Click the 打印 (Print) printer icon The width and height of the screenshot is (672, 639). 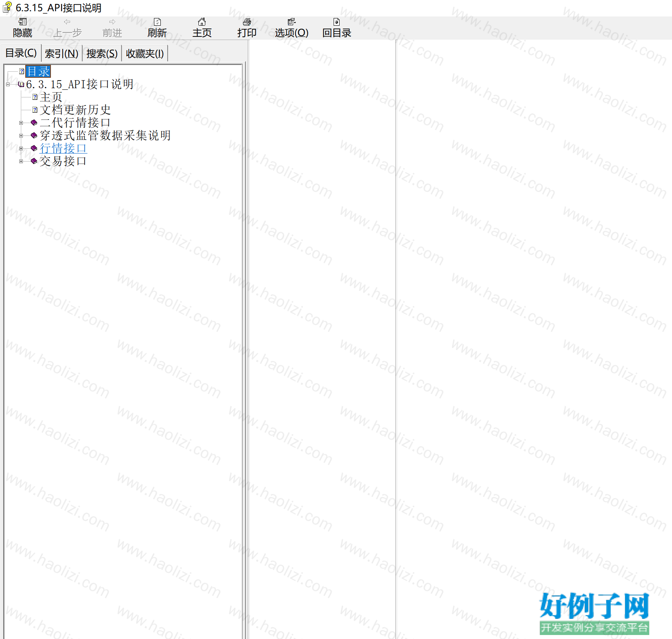click(247, 22)
